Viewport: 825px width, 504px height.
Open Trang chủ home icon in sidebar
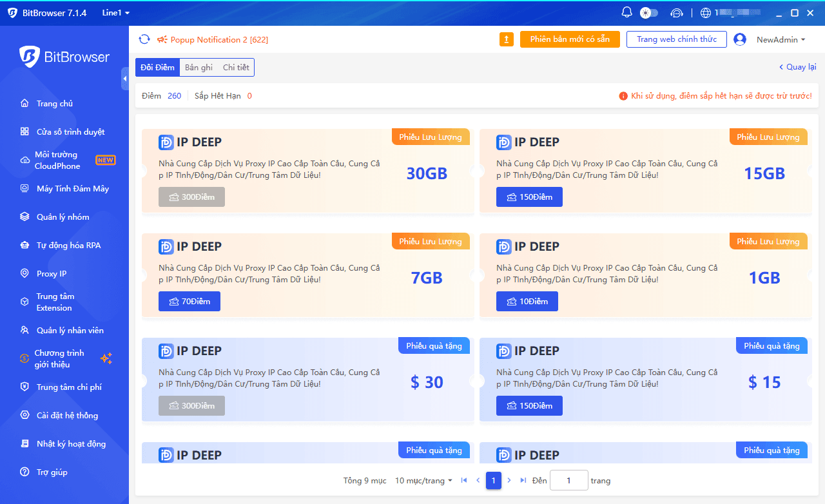click(x=24, y=103)
